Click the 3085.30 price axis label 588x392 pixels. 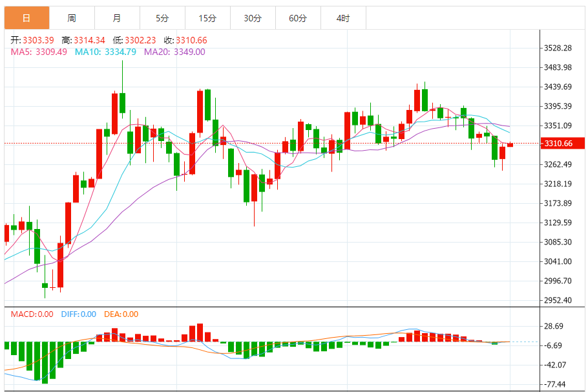[x=558, y=242]
